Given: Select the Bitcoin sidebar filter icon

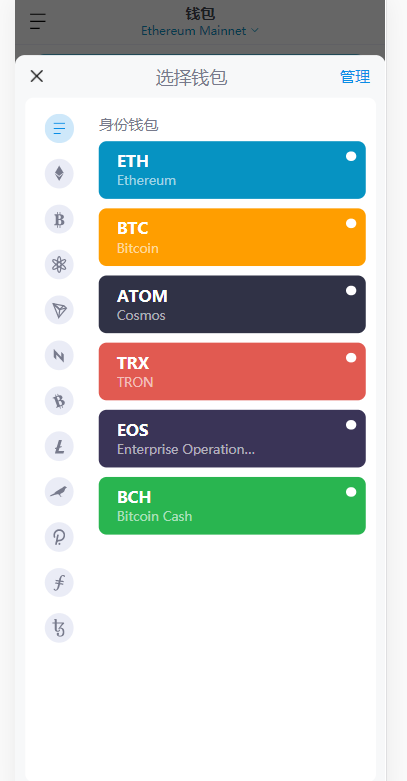Looking at the screenshot, I should tap(59, 219).
